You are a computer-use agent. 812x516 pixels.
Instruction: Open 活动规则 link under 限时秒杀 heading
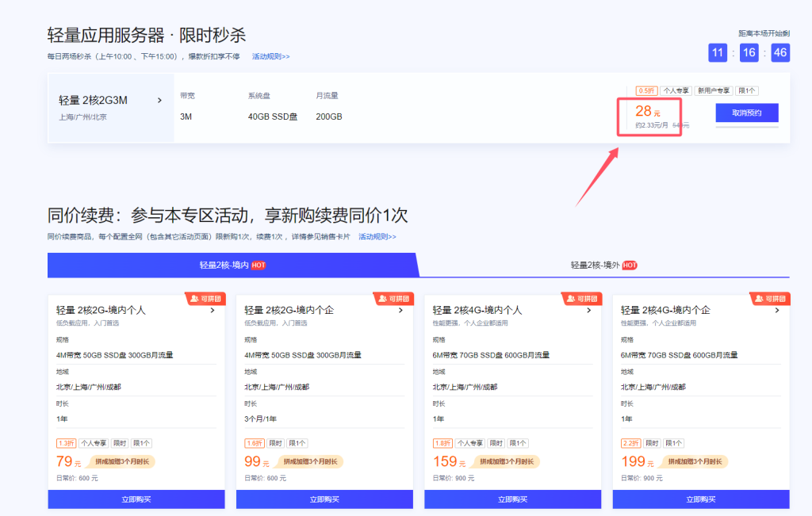tap(271, 56)
